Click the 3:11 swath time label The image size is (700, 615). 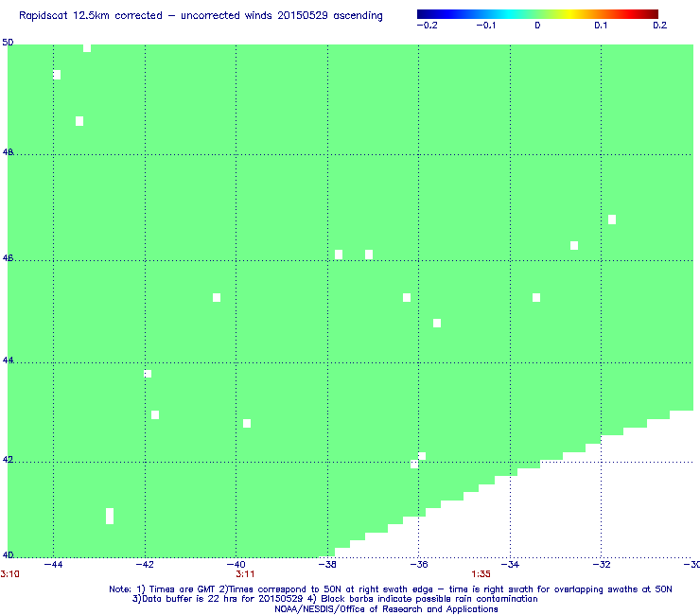click(245, 574)
